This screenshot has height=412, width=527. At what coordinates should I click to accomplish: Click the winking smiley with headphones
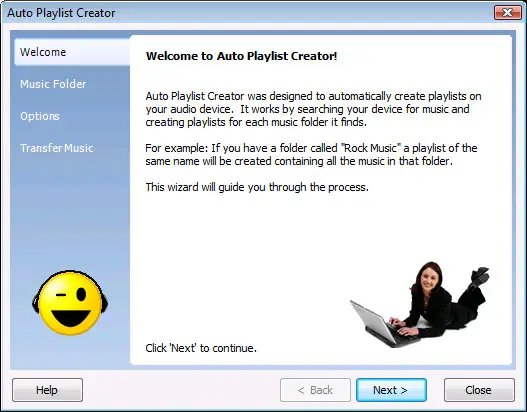[70, 303]
